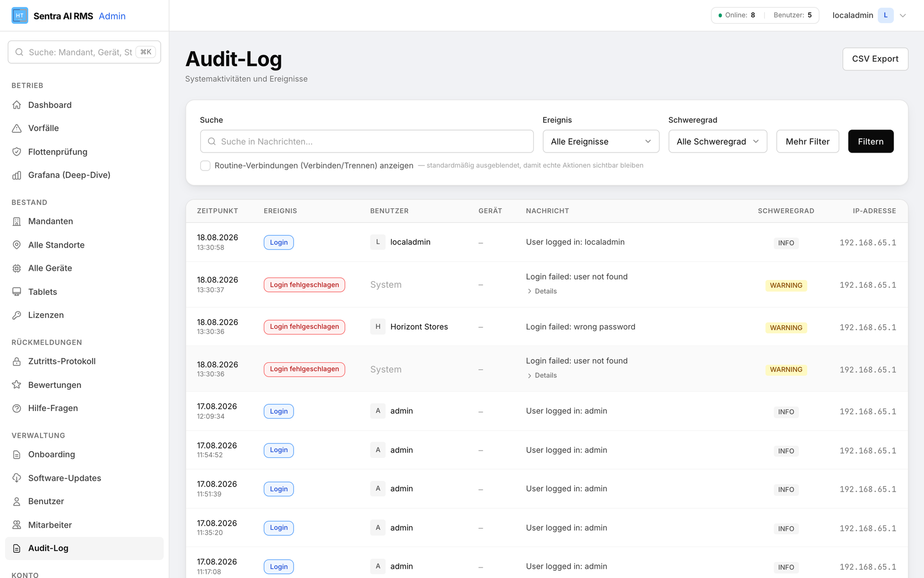Screen dimensions: 924x578
Task: Click the Dashboard home icon
Action: [17, 105]
